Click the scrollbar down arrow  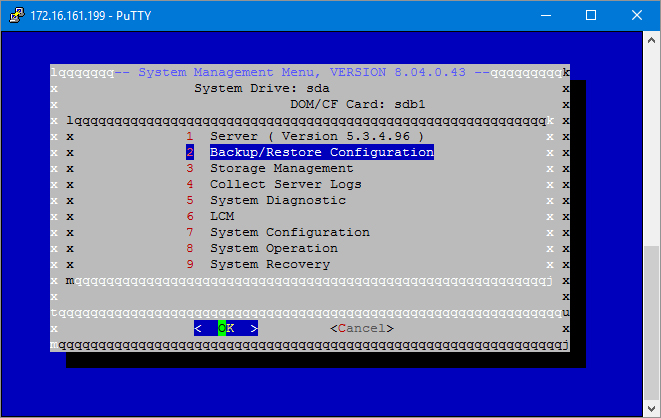(651, 408)
